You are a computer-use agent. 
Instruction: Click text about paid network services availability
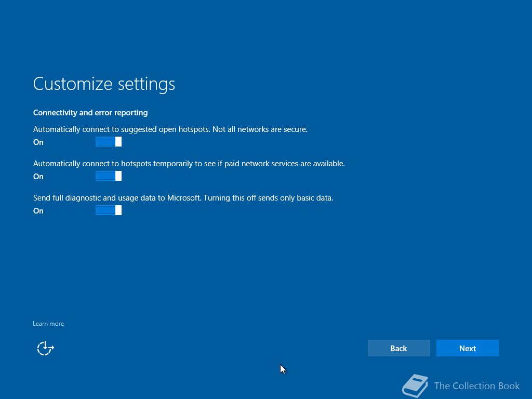(x=189, y=164)
